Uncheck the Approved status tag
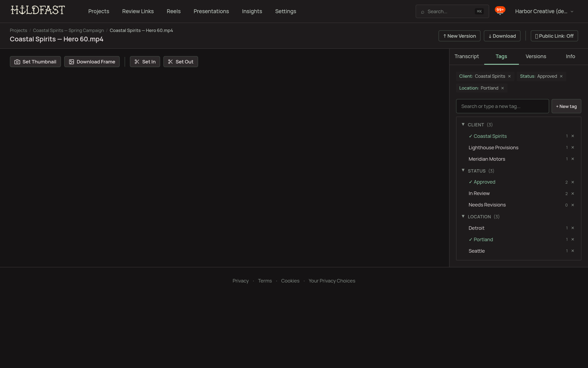Image resolution: width=588 pixels, height=368 pixels. coord(482,182)
